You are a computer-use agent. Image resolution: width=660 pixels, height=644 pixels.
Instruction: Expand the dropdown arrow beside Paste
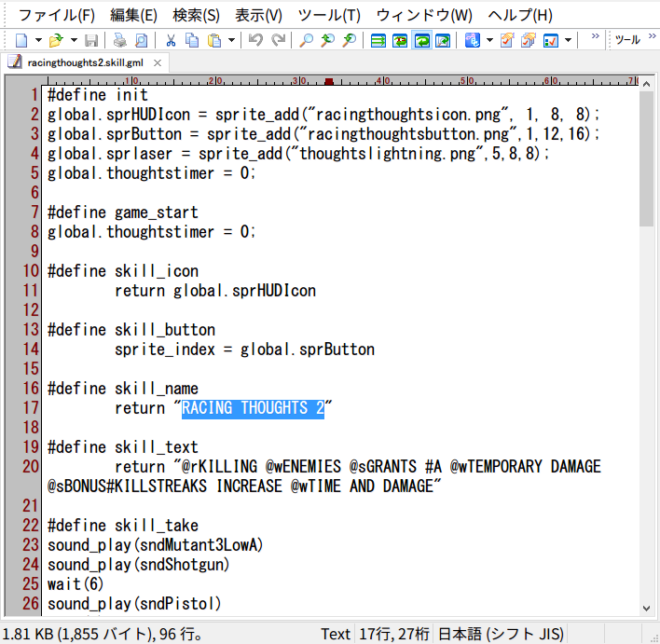(x=231, y=40)
